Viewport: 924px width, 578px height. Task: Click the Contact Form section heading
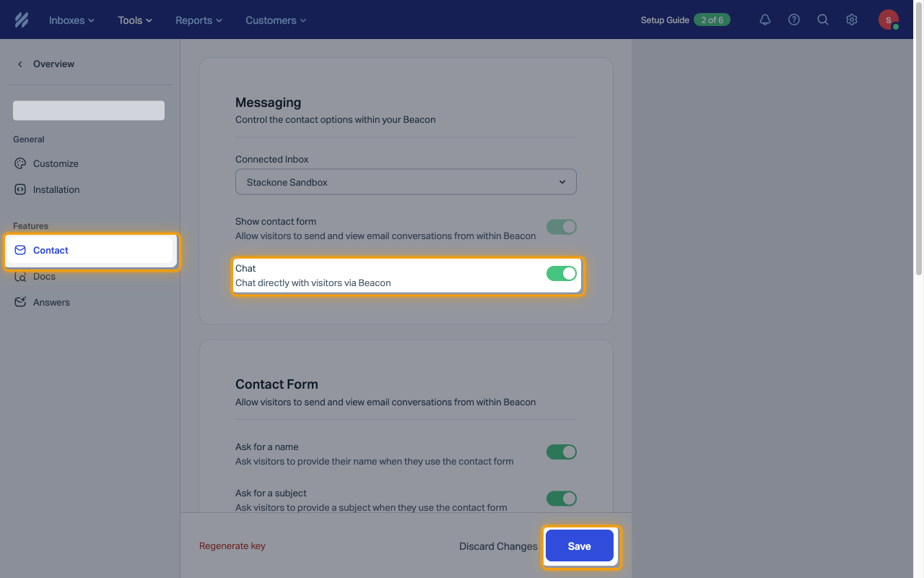coord(276,384)
